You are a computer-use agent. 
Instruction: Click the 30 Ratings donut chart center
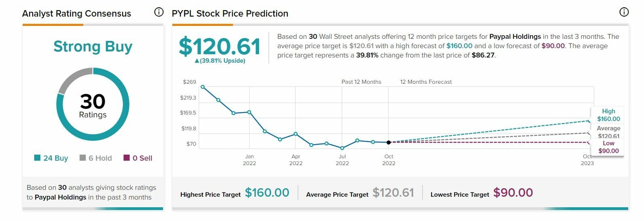(x=93, y=105)
